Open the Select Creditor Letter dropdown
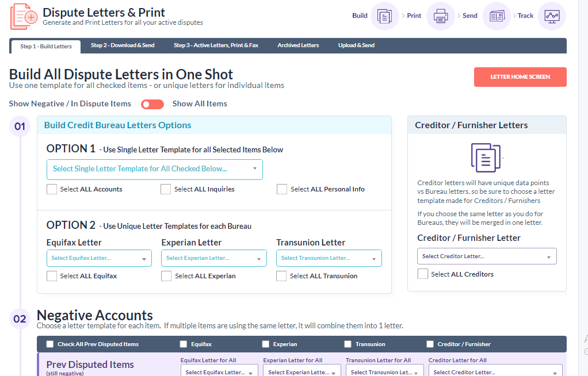 [486, 256]
